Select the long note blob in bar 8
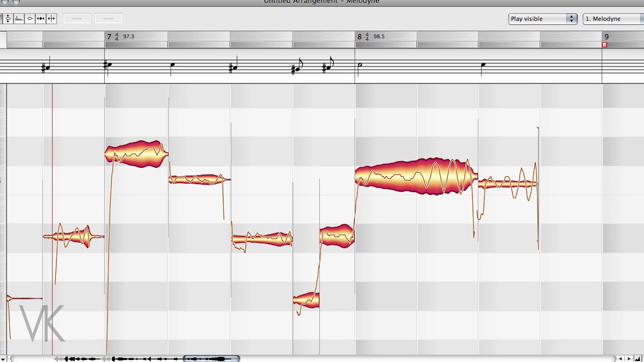644x362 pixels. (416, 176)
